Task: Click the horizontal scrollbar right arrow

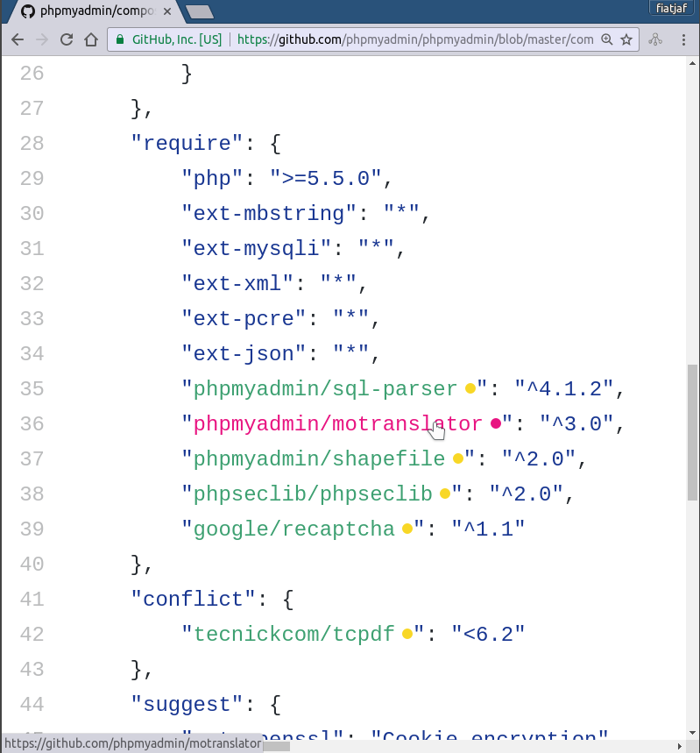Action: (x=679, y=746)
